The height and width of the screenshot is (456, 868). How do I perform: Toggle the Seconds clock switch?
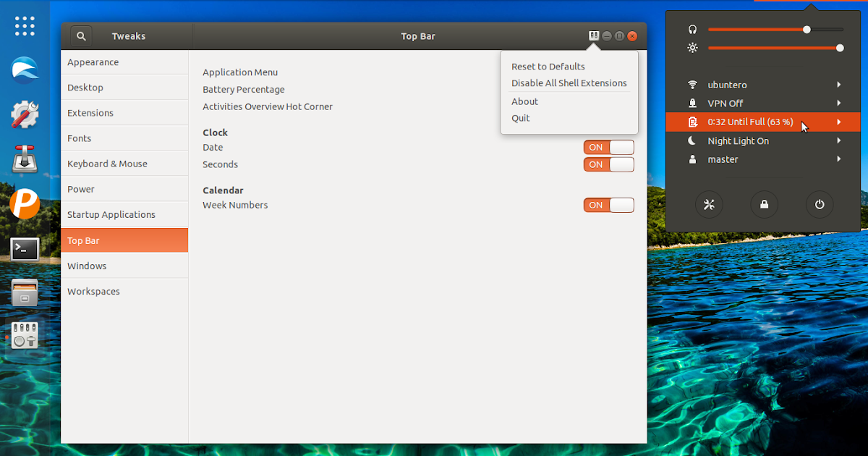tap(609, 165)
